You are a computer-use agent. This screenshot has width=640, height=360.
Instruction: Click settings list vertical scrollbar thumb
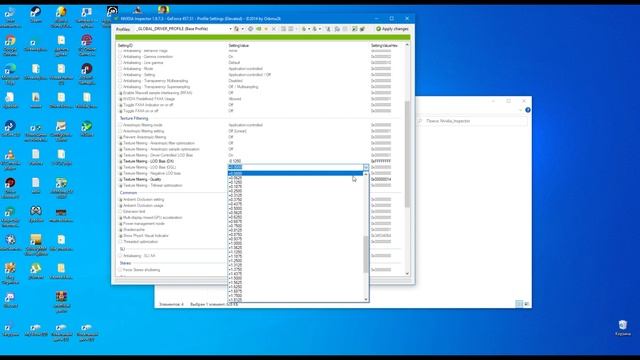tap(407, 154)
